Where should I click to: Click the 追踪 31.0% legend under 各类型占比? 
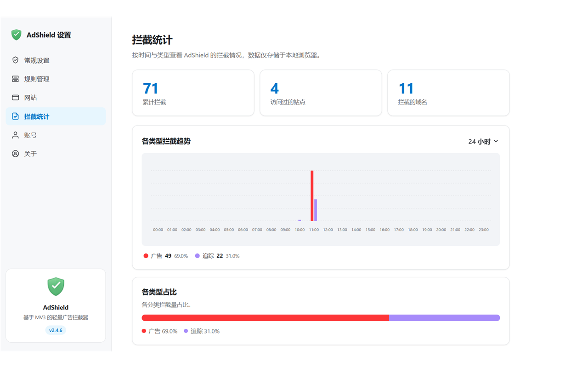point(202,331)
